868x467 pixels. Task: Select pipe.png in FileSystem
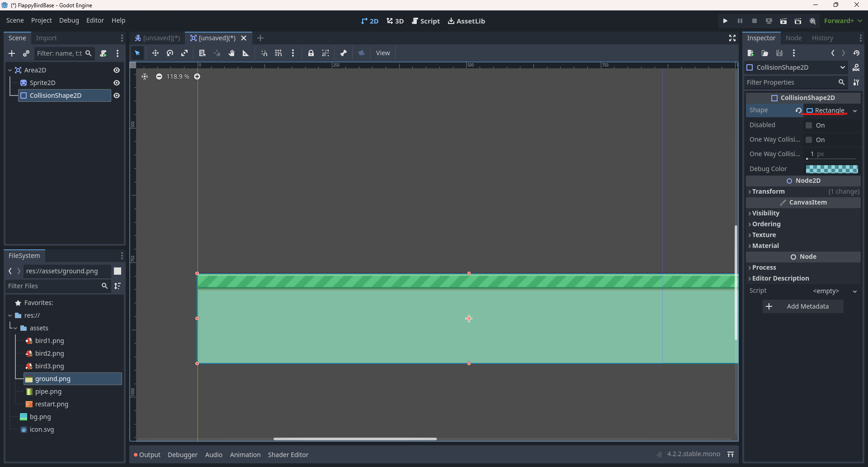[x=48, y=391]
